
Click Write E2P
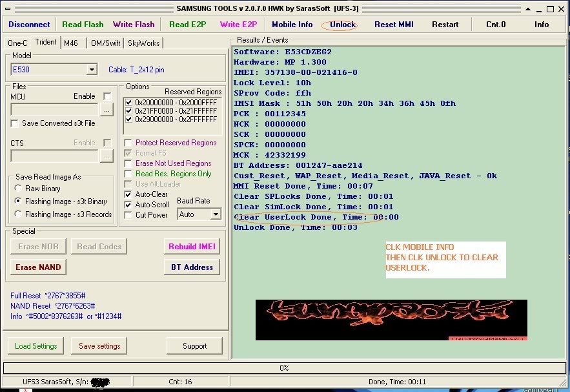point(238,25)
